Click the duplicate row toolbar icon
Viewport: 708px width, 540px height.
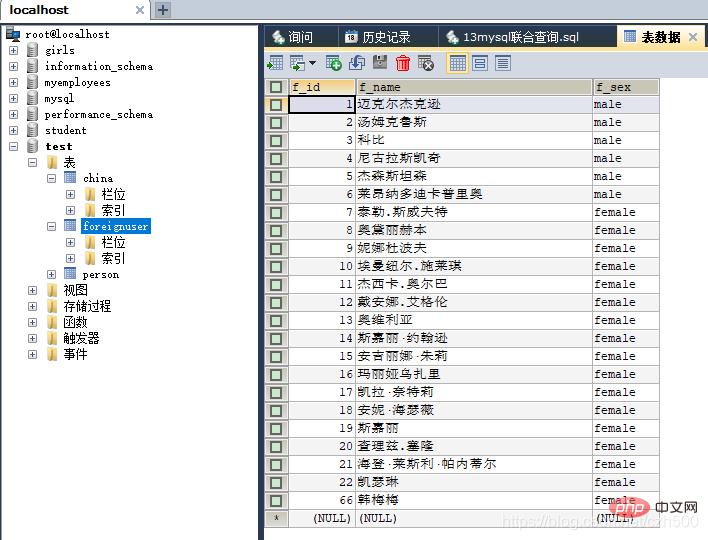pos(357,63)
